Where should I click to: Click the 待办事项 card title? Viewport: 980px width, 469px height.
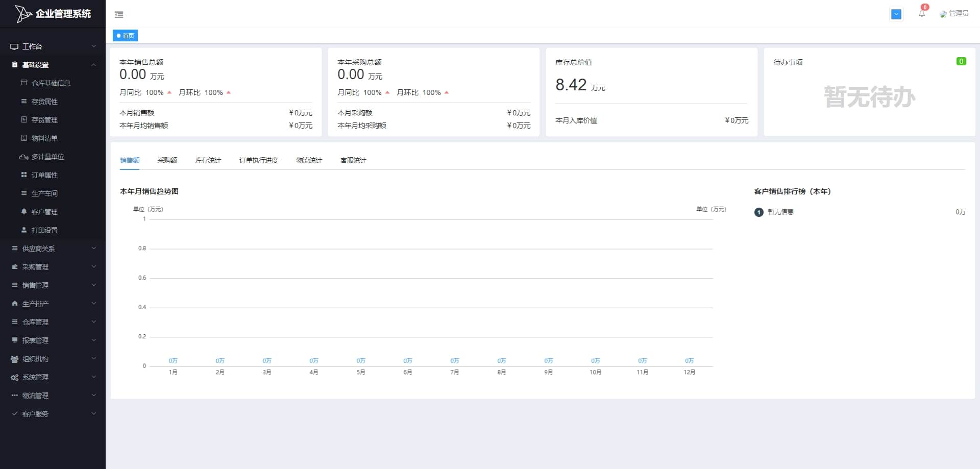click(x=788, y=62)
